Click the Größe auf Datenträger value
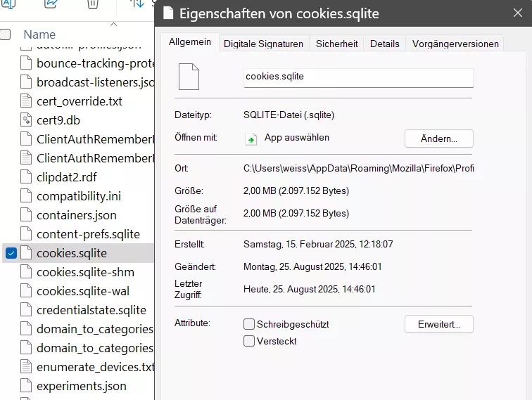The height and width of the screenshot is (400, 532). [x=296, y=213]
